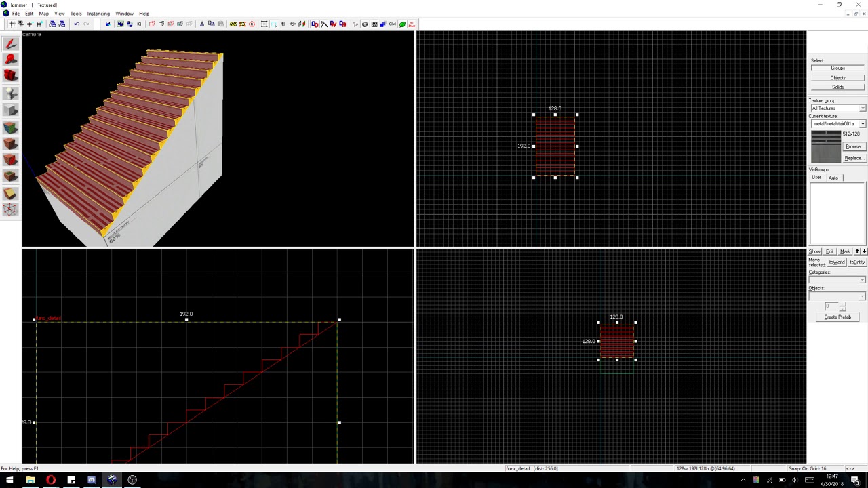Open the Map menu
This screenshot has width=868, height=488.
[x=44, y=14]
